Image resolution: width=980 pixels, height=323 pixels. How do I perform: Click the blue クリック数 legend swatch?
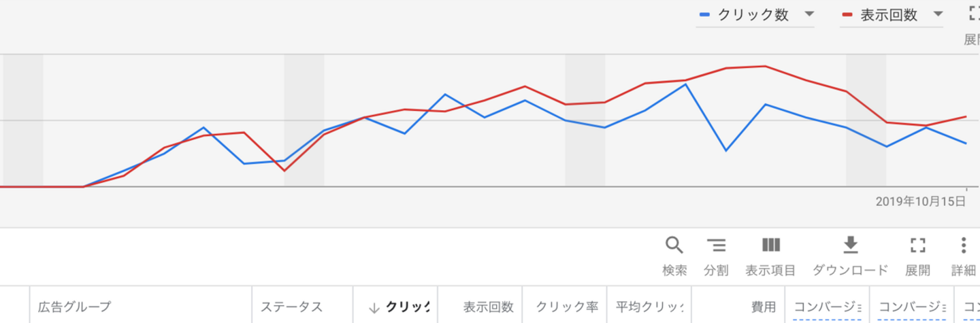(705, 14)
